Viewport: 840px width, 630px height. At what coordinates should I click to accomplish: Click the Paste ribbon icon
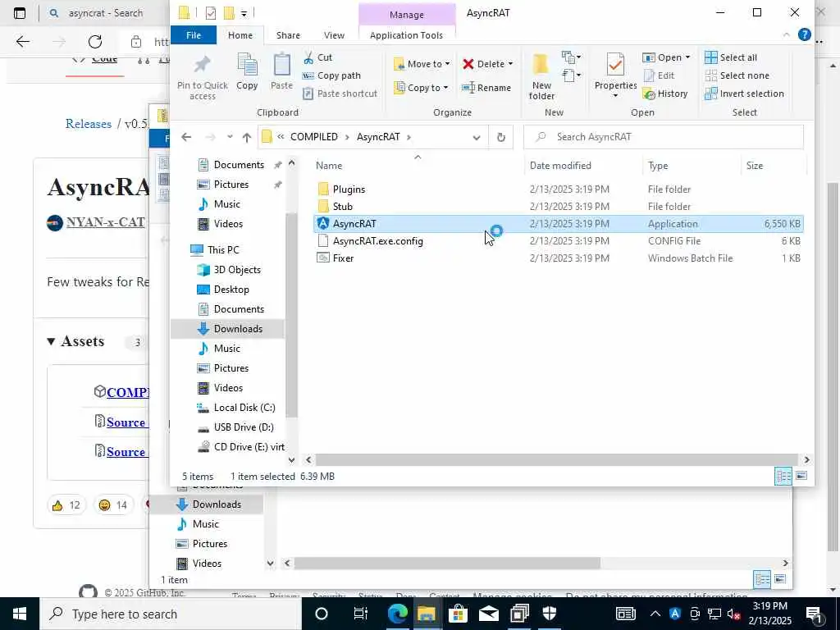[x=282, y=72]
